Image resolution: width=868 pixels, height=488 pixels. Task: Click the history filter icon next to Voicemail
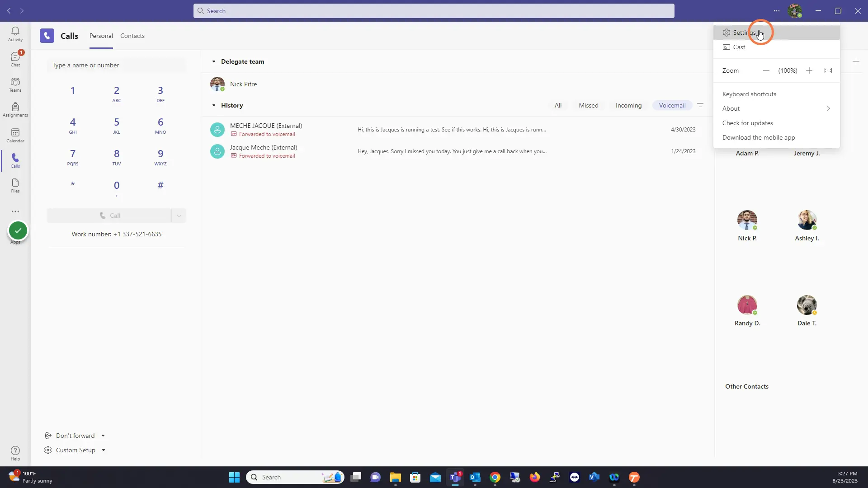point(700,105)
